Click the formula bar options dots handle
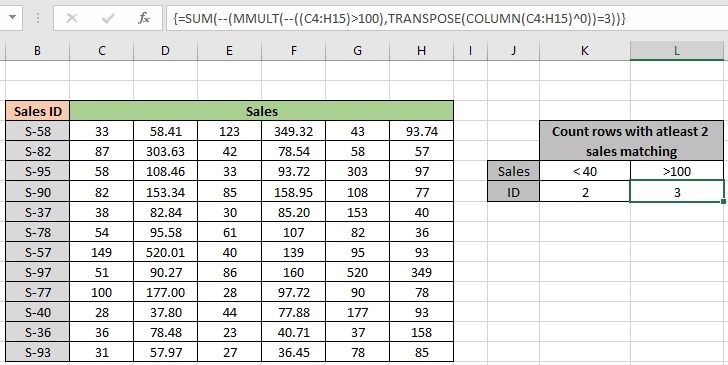Screen dimensions: 728x365 point(38,19)
